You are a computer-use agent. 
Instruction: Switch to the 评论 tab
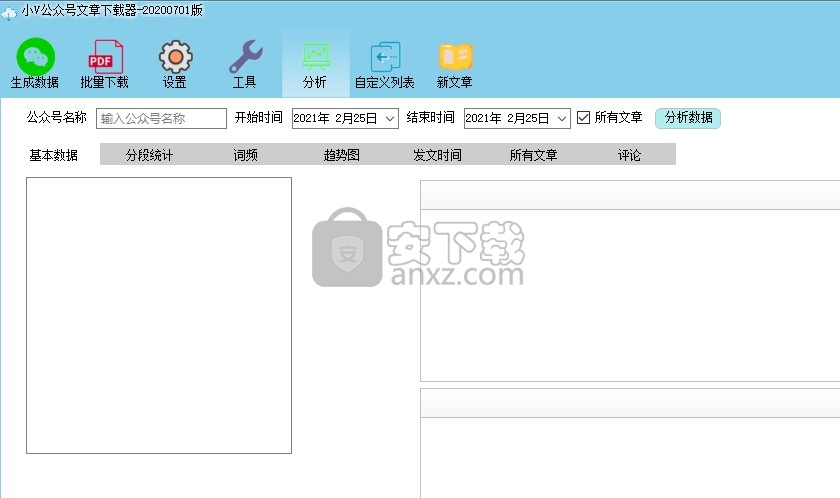629,155
